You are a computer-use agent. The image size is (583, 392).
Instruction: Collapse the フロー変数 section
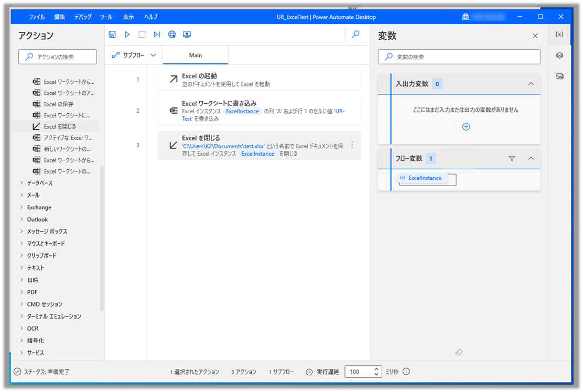coord(531,159)
